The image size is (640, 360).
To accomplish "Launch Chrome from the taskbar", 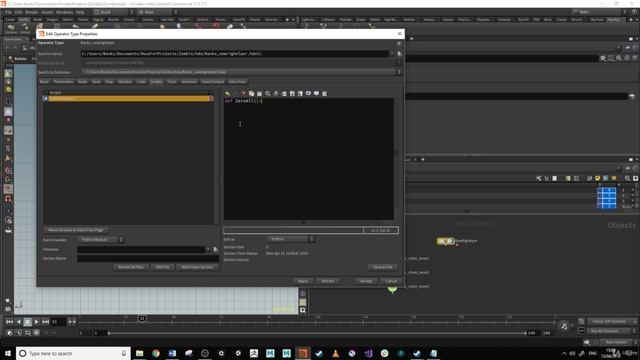I will pos(156,353).
